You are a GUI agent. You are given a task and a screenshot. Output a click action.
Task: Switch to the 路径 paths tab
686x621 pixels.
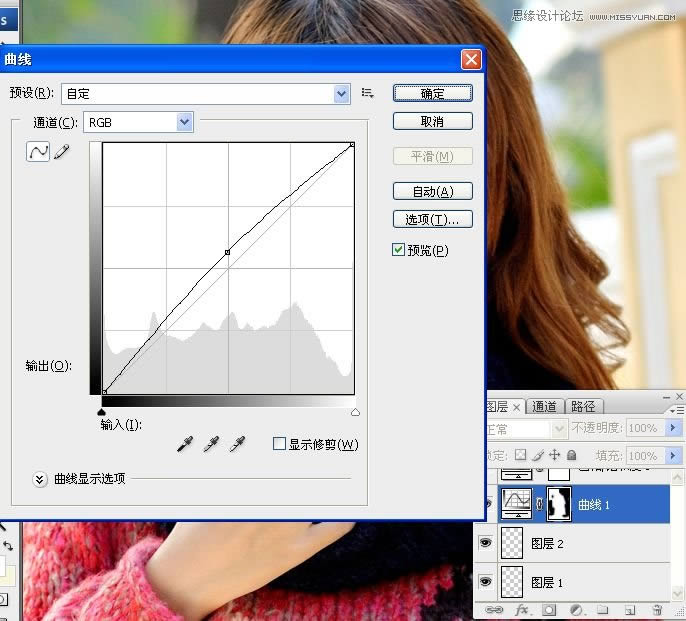tap(583, 407)
